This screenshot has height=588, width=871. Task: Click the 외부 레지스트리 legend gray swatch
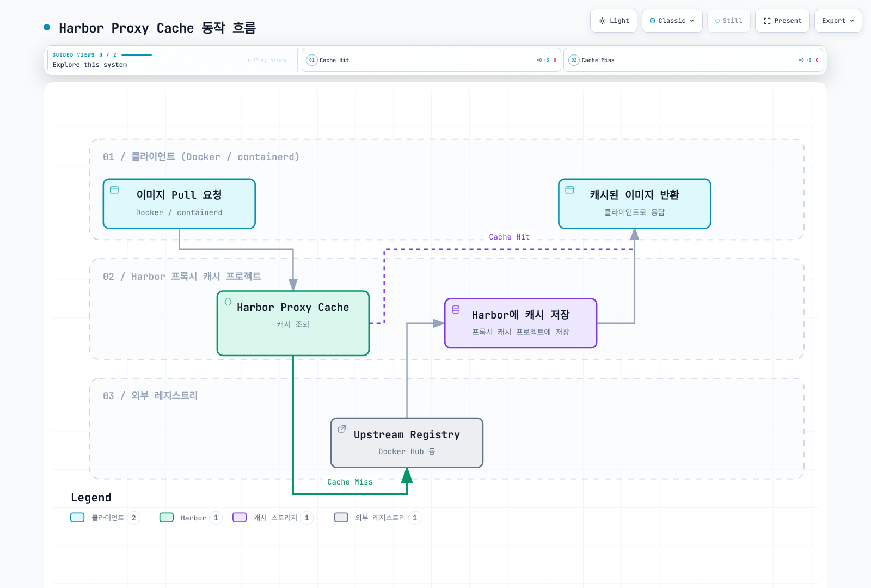(341, 517)
